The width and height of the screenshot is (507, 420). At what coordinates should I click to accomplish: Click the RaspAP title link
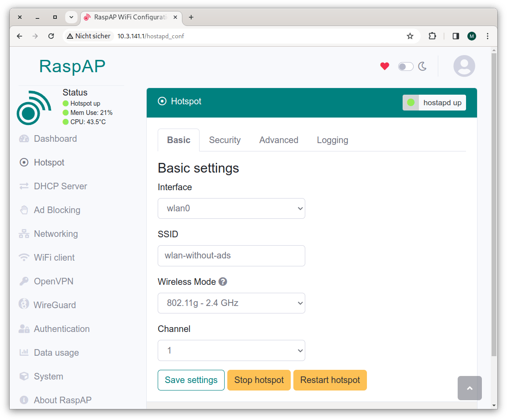[72, 66]
